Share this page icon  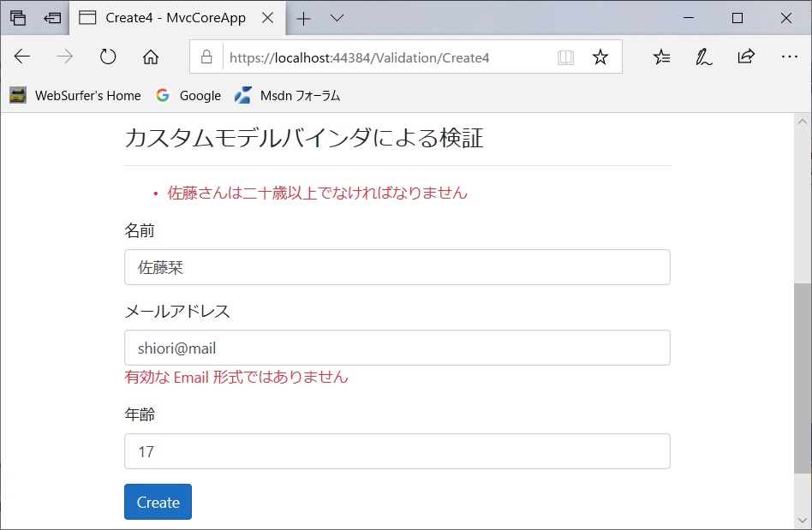click(x=746, y=57)
